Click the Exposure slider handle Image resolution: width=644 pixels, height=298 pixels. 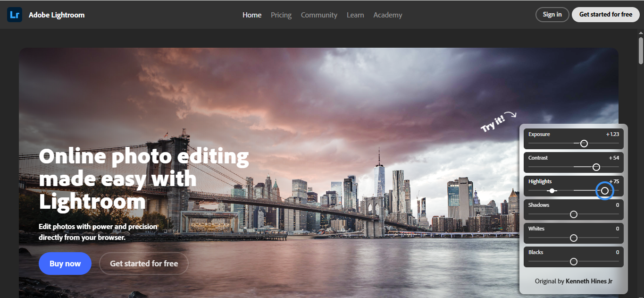(584, 144)
